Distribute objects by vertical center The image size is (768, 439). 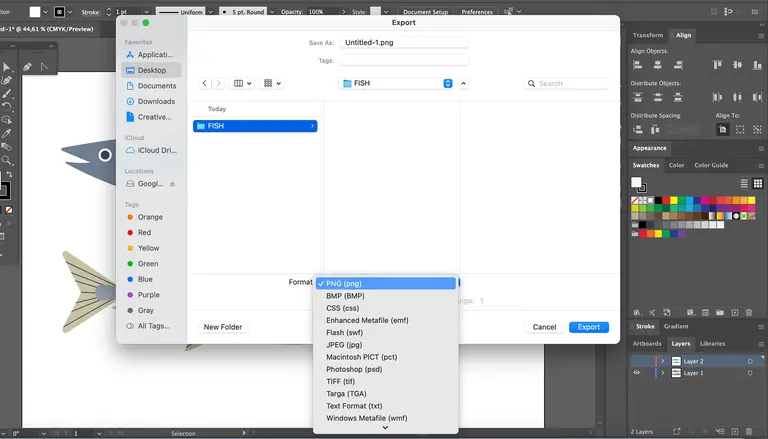[658, 97]
